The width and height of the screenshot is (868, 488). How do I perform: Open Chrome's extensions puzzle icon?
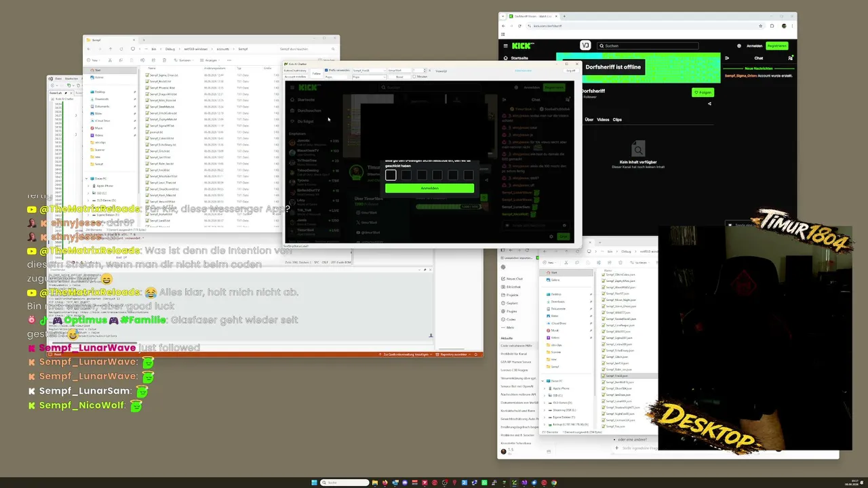pyautogui.click(x=772, y=26)
